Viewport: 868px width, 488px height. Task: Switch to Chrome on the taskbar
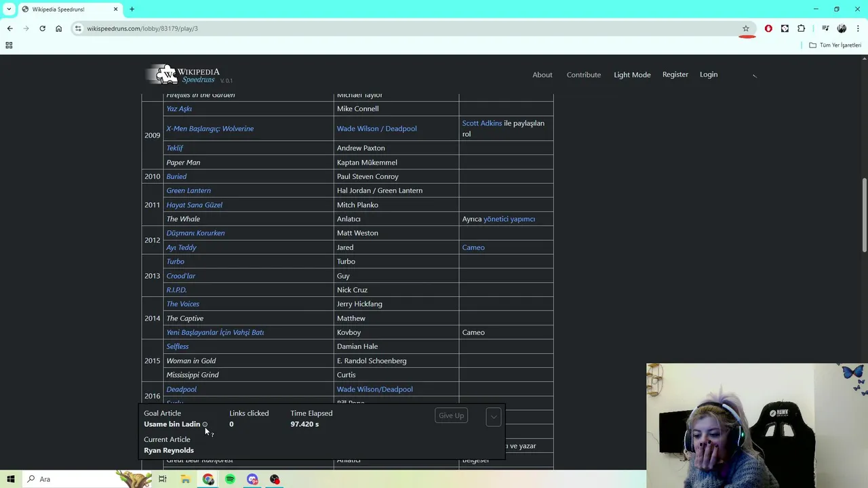[208, 479]
